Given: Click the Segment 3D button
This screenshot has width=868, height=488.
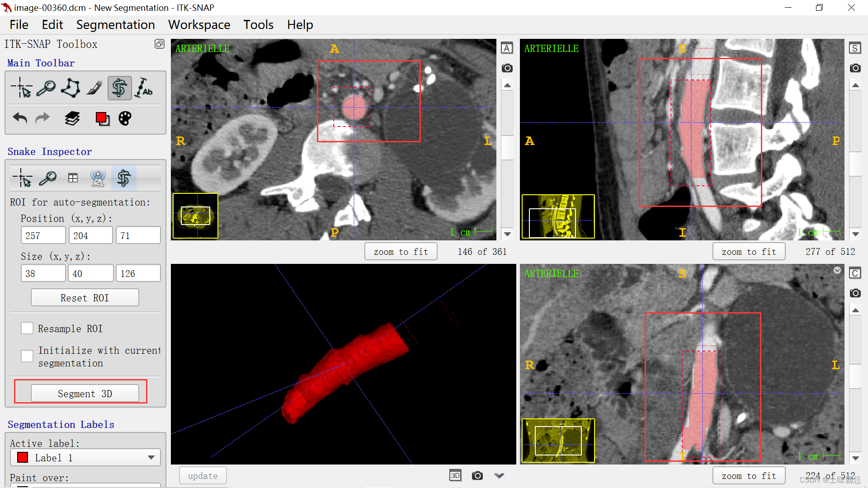Looking at the screenshot, I should (x=85, y=394).
